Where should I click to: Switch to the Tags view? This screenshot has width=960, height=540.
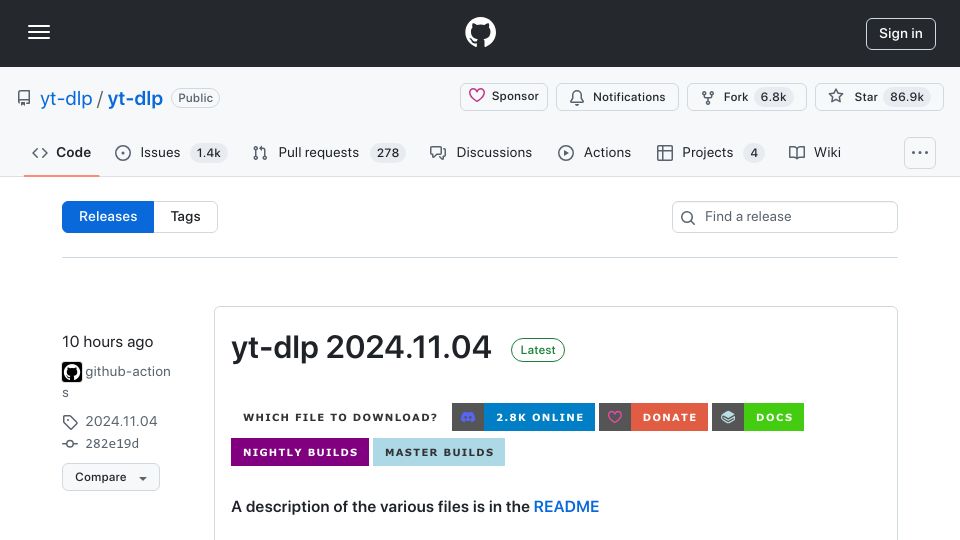click(186, 217)
